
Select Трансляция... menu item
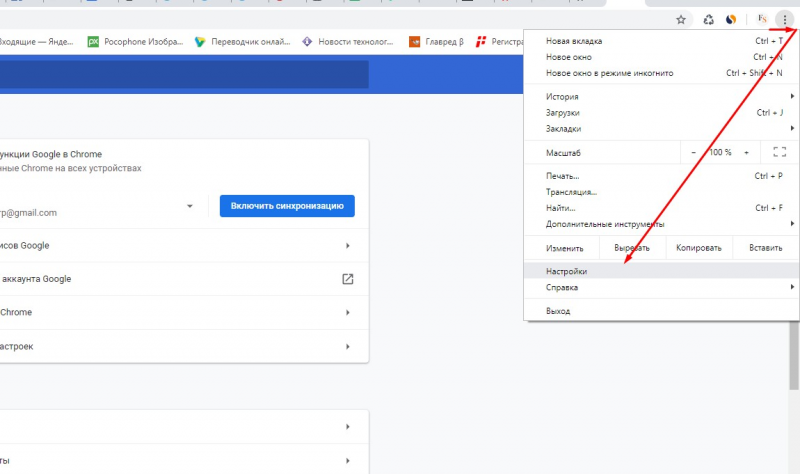pyautogui.click(x=661, y=192)
